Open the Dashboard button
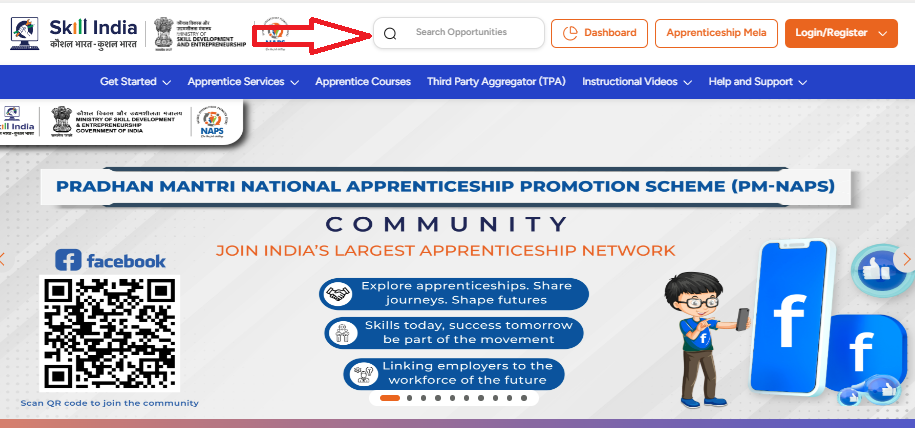 click(x=599, y=33)
